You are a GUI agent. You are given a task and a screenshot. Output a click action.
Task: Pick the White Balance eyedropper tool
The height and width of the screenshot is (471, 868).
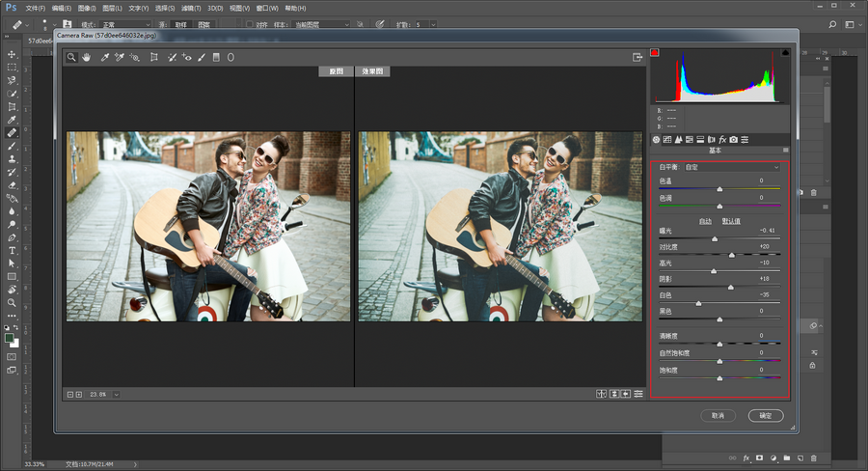tap(105, 58)
